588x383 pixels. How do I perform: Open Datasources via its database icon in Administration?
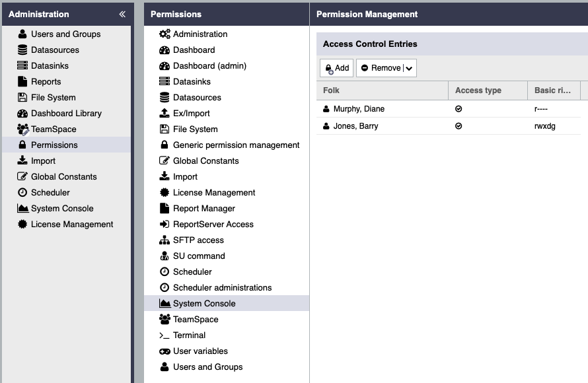(x=22, y=50)
